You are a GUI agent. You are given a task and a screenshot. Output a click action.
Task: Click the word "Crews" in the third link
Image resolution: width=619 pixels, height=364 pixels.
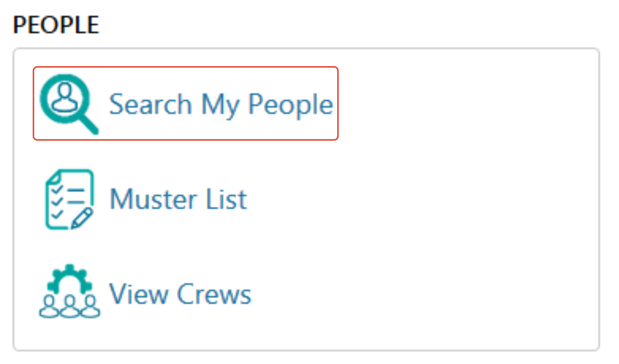coord(214,294)
